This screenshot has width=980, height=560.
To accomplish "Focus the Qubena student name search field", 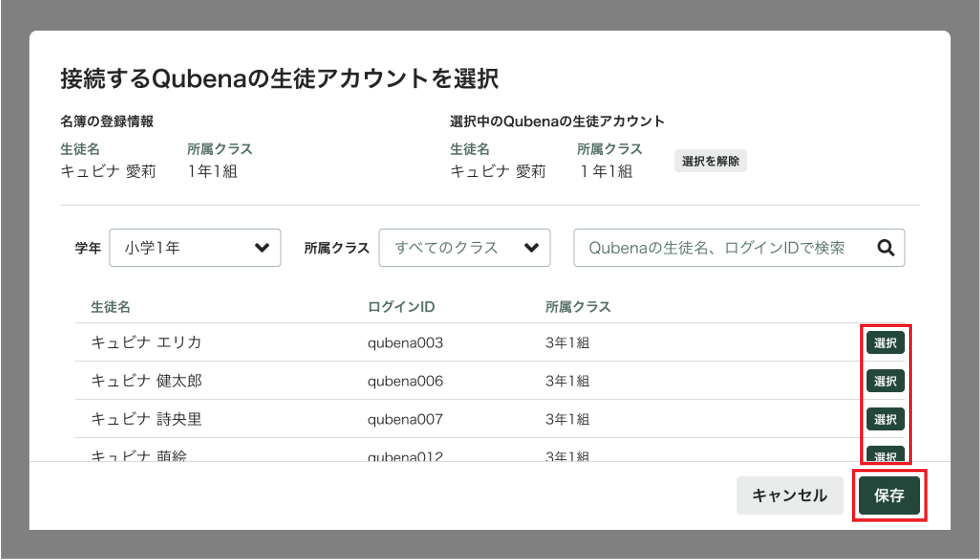I will tap(739, 248).
